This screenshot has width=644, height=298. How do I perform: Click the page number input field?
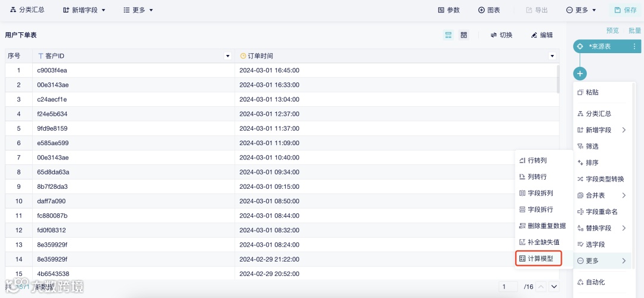[x=509, y=287]
